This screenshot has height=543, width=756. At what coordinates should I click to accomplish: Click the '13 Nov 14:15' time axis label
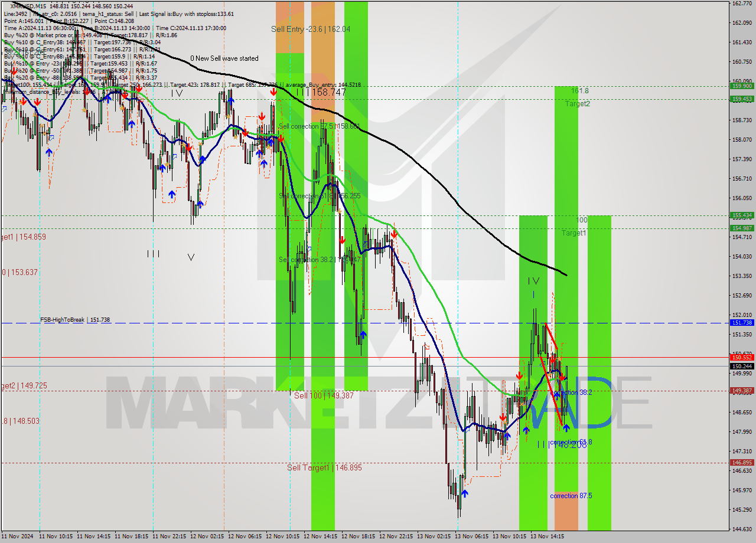point(546,537)
